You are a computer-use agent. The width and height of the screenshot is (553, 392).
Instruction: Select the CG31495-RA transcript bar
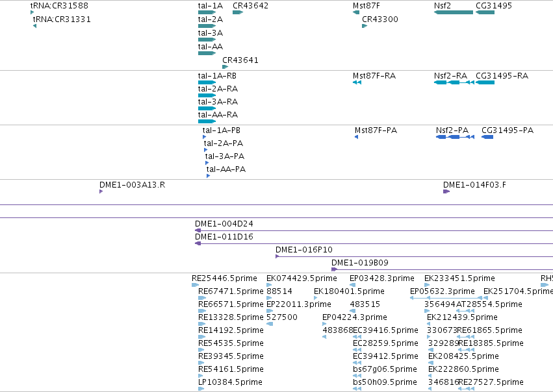(x=485, y=82)
